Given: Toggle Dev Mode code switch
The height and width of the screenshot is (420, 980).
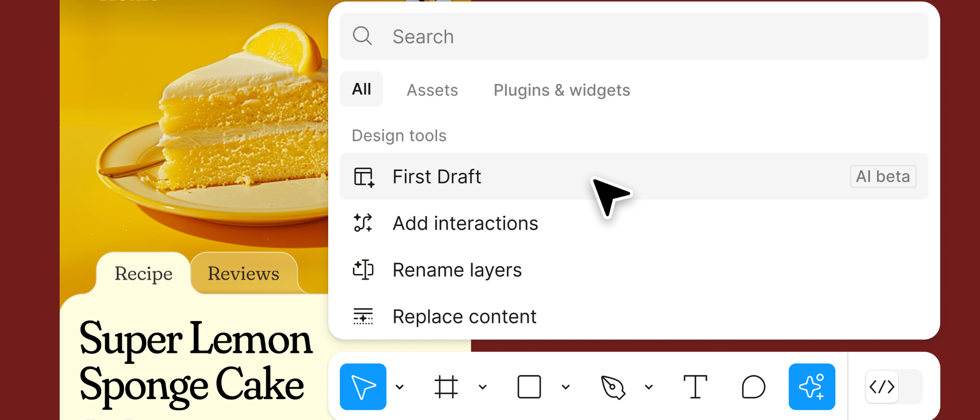Looking at the screenshot, I should [893, 386].
